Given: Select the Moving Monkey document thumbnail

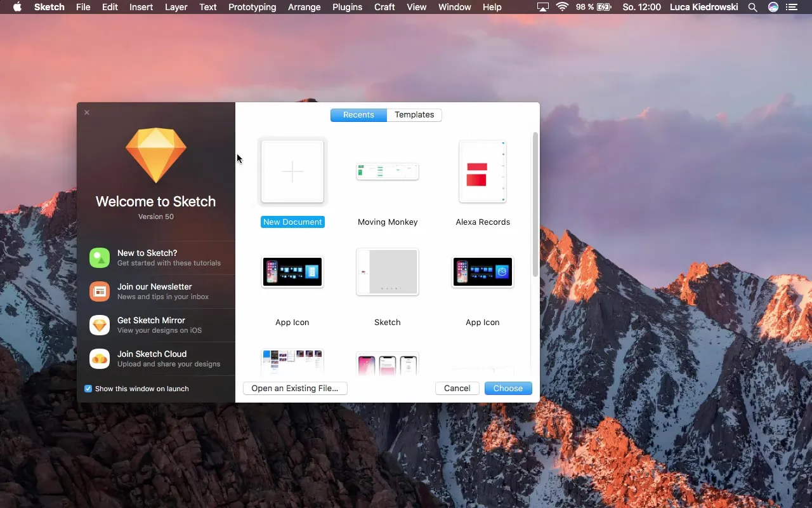Looking at the screenshot, I should (x=388, y=171).
